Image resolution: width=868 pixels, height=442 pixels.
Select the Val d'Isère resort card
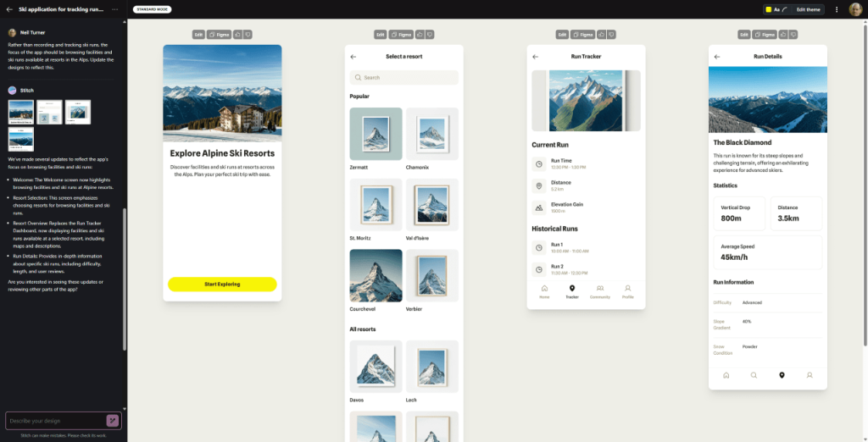click(x=432, y=210)
